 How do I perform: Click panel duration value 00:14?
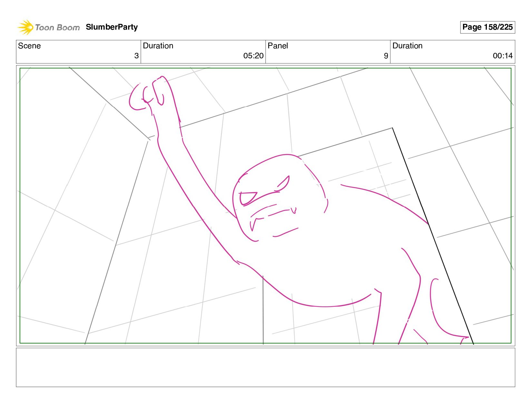coord(503,56)
